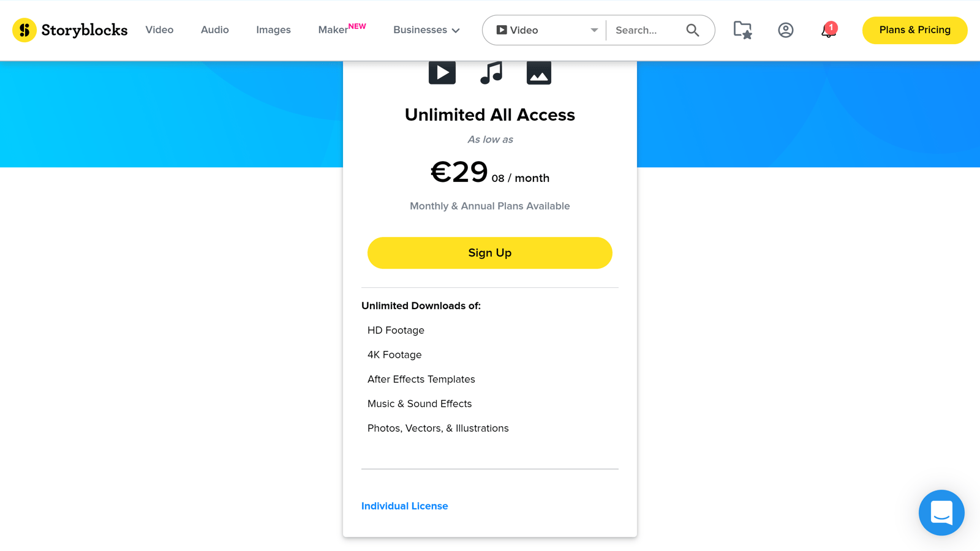Select the Video navigation item
The width and height of the screenshot is (980, 551).
(159, 29)
